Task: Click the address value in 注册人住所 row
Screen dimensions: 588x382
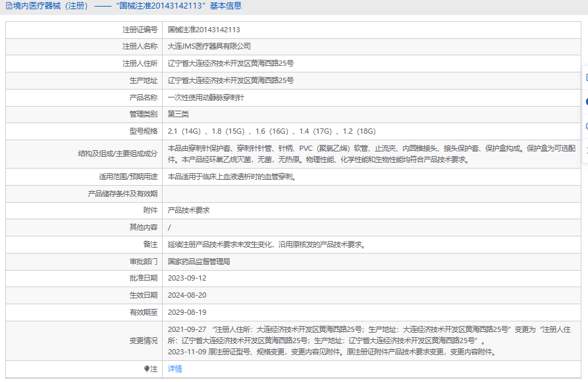Action: pos(230,63)
